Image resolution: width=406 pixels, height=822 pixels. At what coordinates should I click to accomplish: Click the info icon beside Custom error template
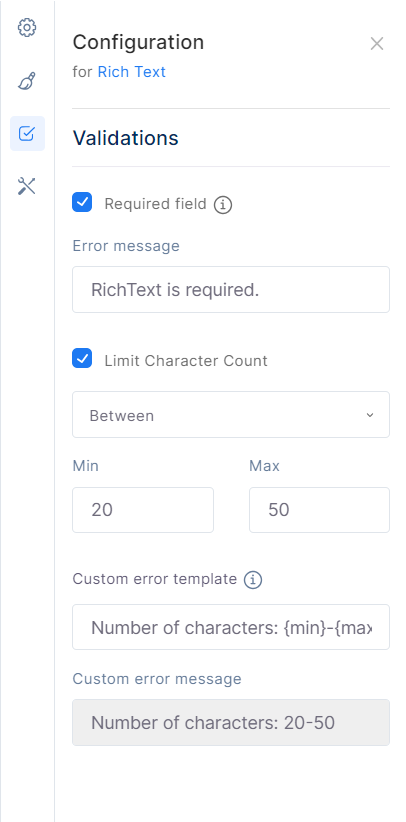(253, 580)
